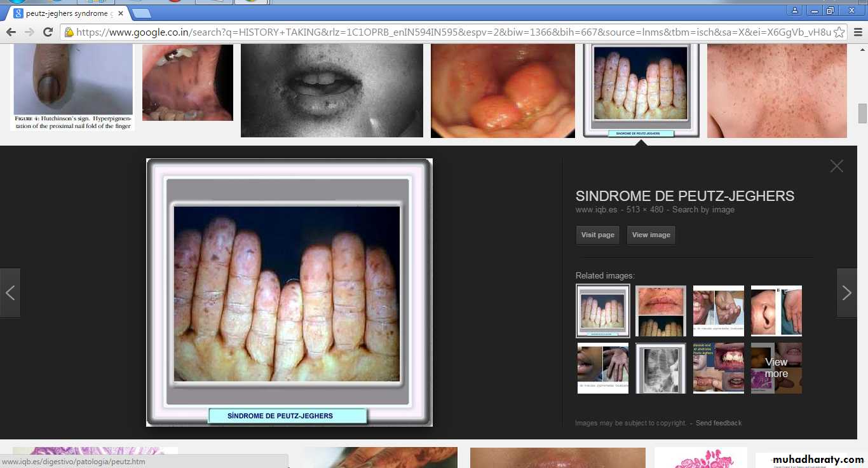Show the next image with right arrow
The image size is (868, 468).
846,292
